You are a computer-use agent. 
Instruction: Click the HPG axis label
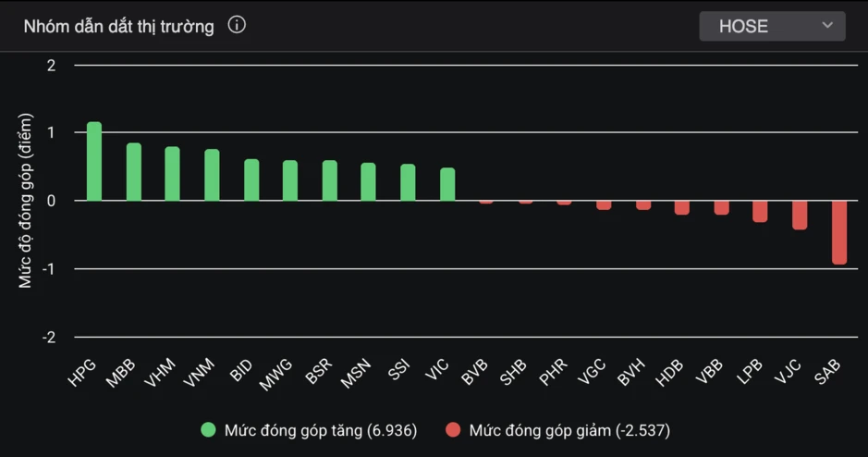coord(82,372)
